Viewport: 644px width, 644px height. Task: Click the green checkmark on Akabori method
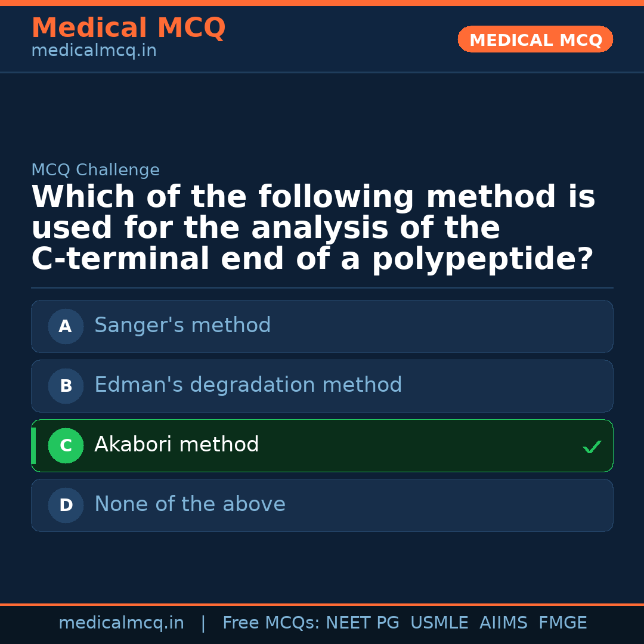click(592, 446)
